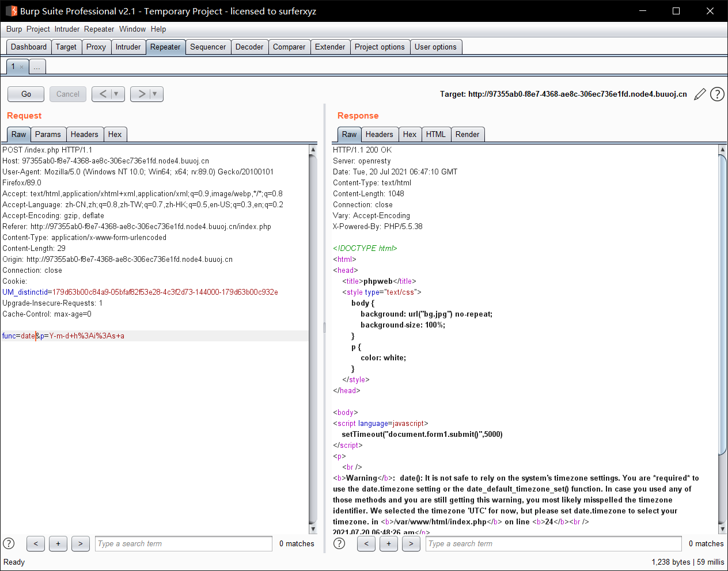Screen dimensions: 728x571
Task: Click response pane scrollbar down arrow
Action: click(x=723, y=529)
